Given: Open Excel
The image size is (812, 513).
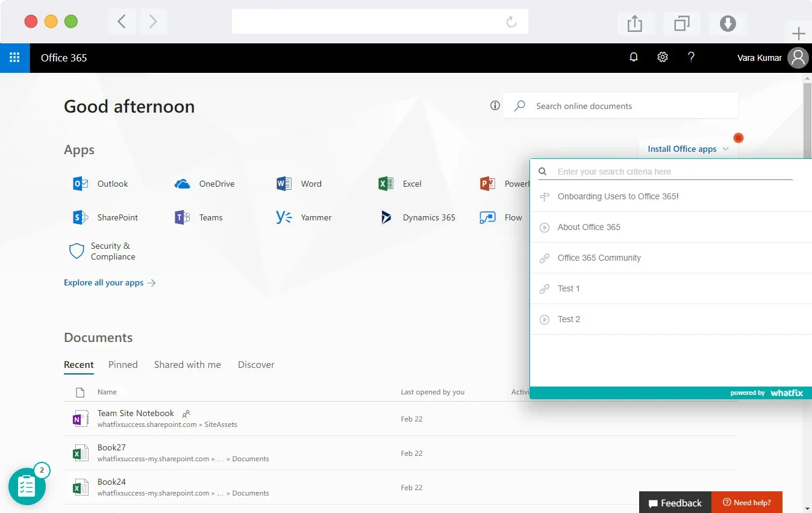Looking at the screenshot, I should (401, 184).
